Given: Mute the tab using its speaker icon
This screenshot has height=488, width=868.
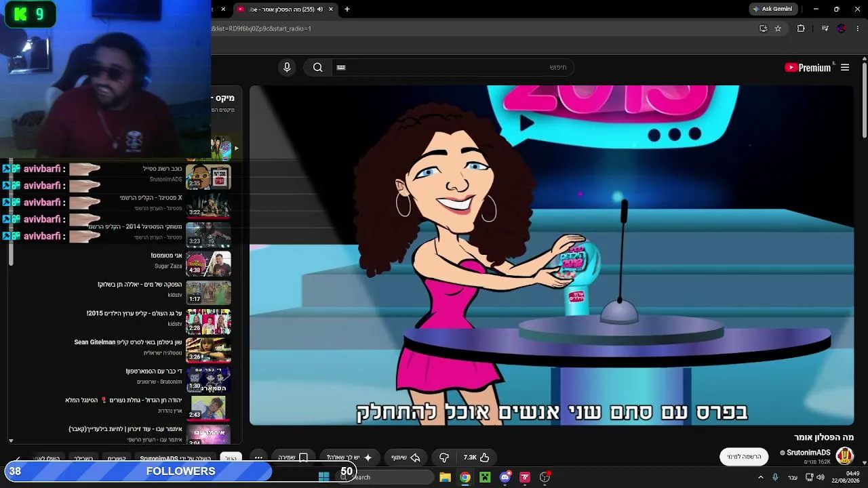Looking at the screenshot, I should coord(321,9).
